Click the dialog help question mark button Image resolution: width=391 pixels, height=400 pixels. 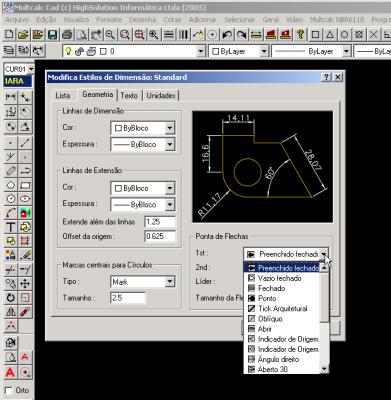point(326,77)
